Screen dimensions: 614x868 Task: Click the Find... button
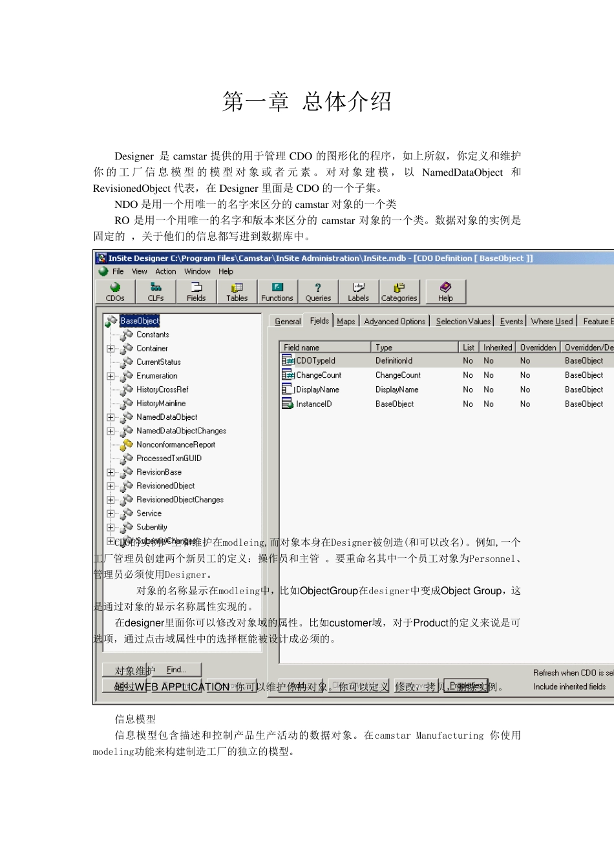pyautogui.click(x=176, y=670)
